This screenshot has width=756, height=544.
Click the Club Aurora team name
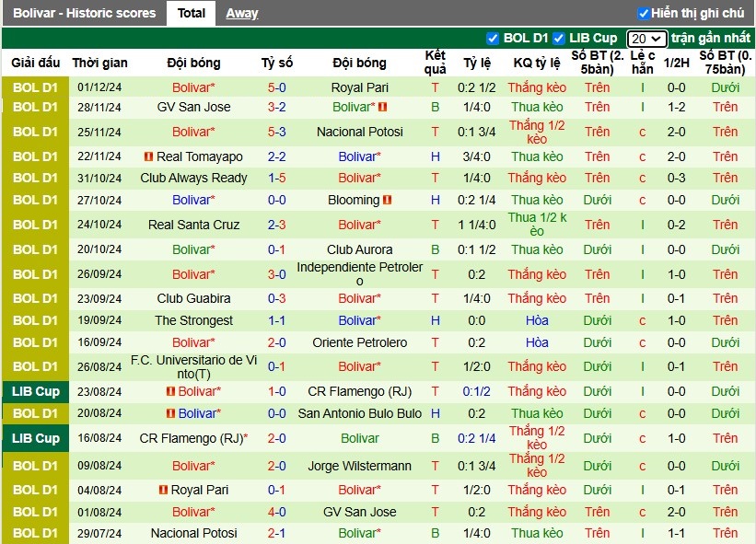(x=360, y=249)
